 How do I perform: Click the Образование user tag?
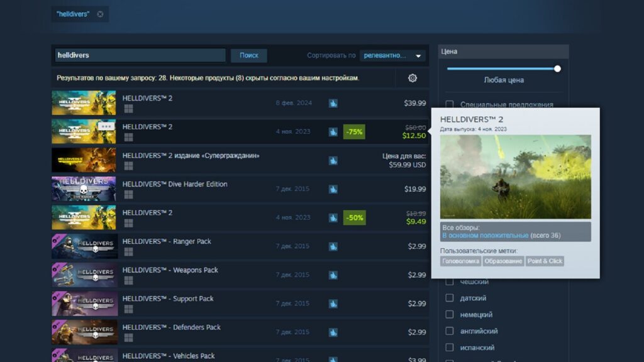[x=503, y=261]
